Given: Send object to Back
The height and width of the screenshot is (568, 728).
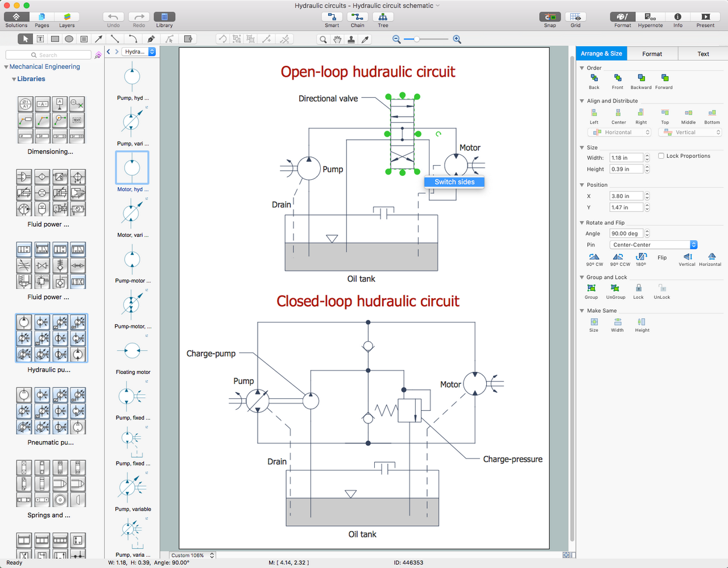Looking at the screenshot, I should click(x=594, y=78).
